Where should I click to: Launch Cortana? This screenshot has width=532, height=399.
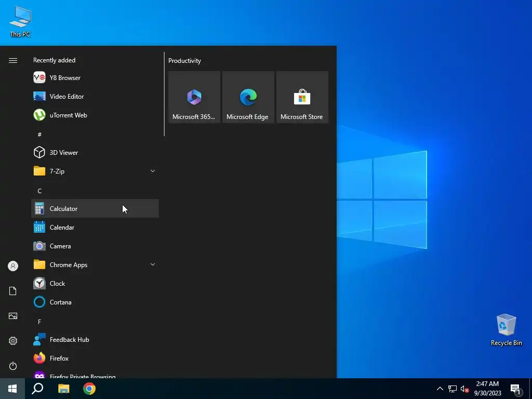(x=95, y=302)
